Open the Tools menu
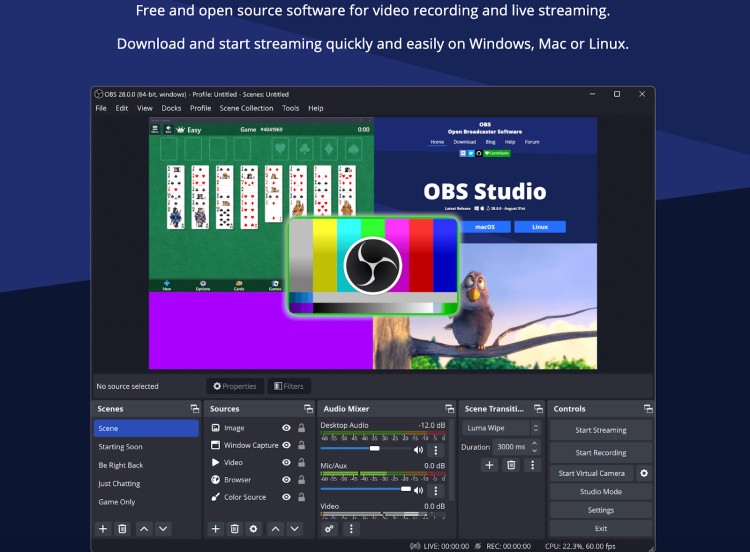750x552 pixels. tap(290, 108)
